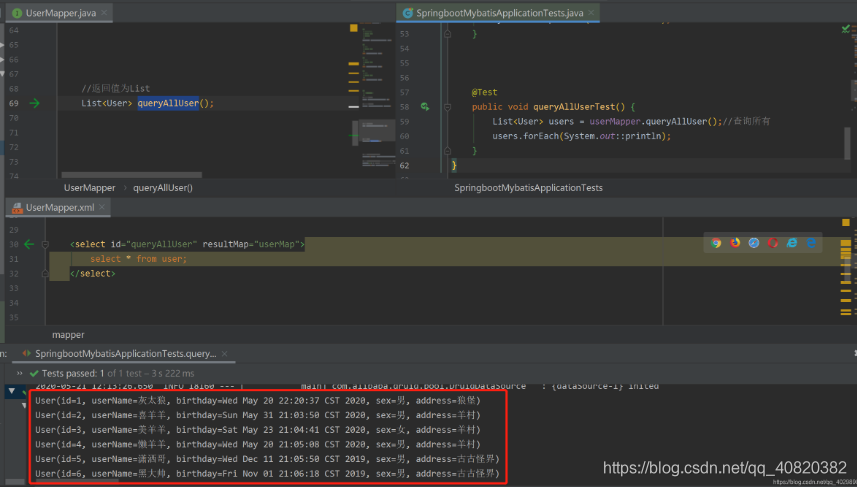
Task: Click @Test annotation on line 57
Action: pyautogui.click(x=485, y=92)
